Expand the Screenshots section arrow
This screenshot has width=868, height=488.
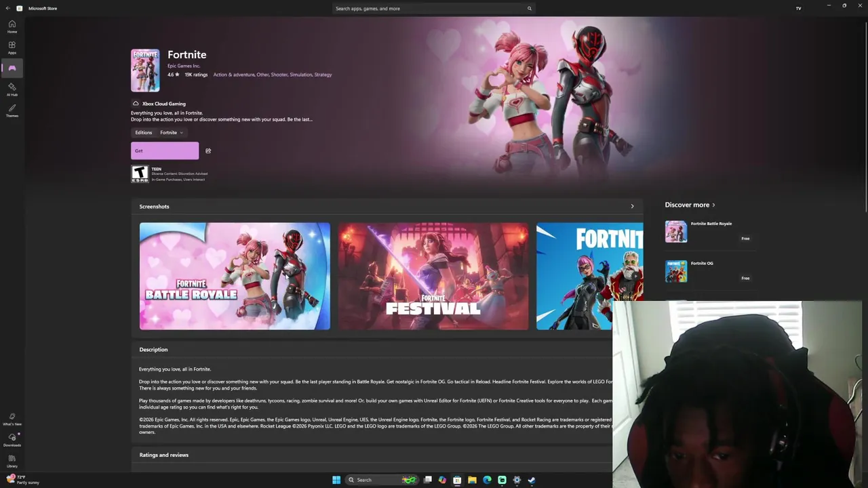(632, 206)
